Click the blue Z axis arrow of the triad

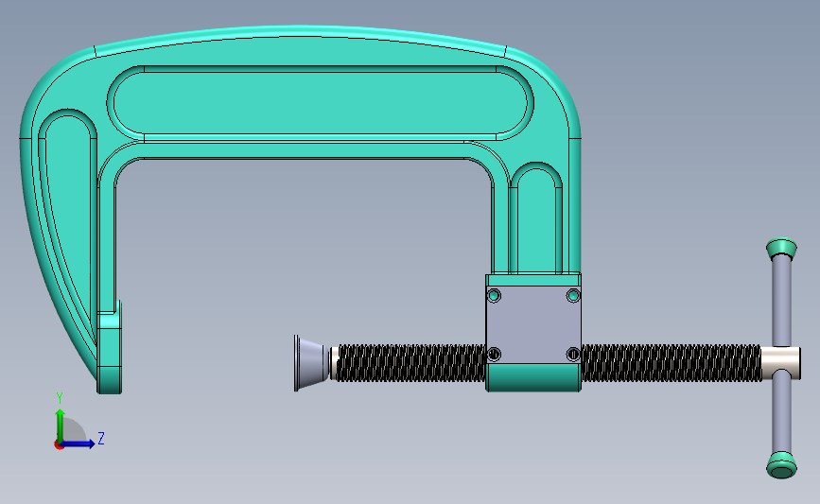coord(79,444)
